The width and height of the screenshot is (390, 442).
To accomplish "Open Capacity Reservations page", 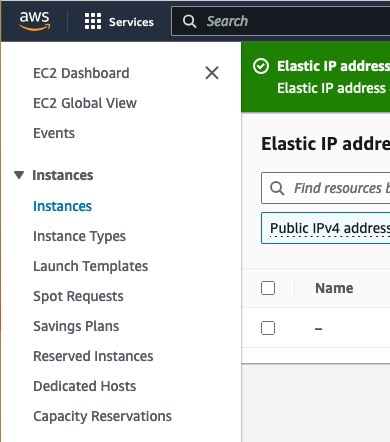I will (103, 416).
